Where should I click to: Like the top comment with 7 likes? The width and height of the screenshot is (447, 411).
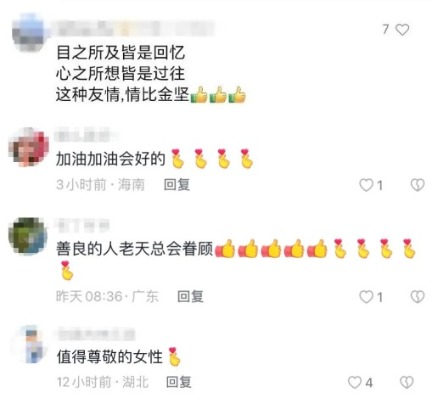pos(402,30)
